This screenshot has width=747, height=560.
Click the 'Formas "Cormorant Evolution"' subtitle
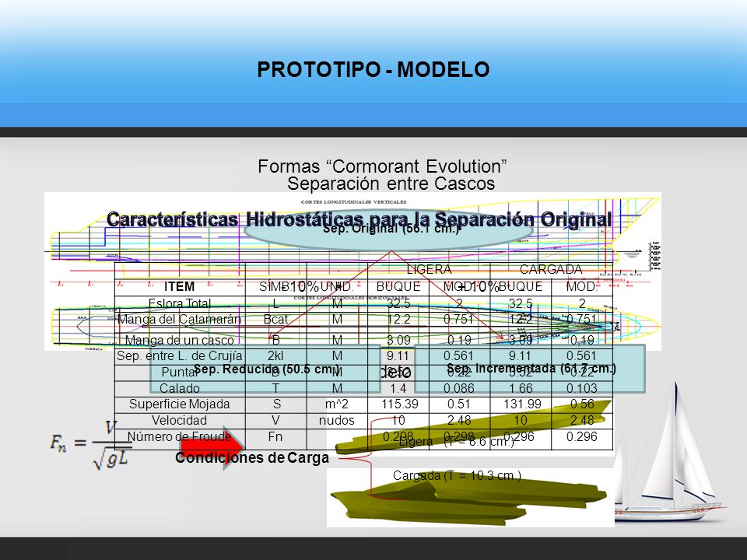(x=382, y=166)
